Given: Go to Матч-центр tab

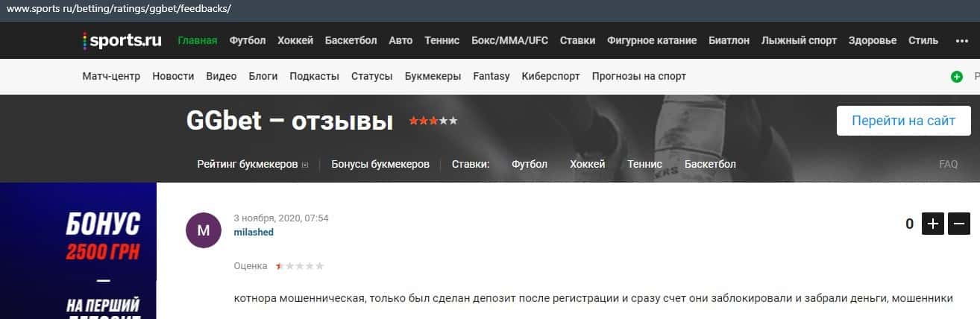Looking at the screenshot, I should click(x=111, y=76).
